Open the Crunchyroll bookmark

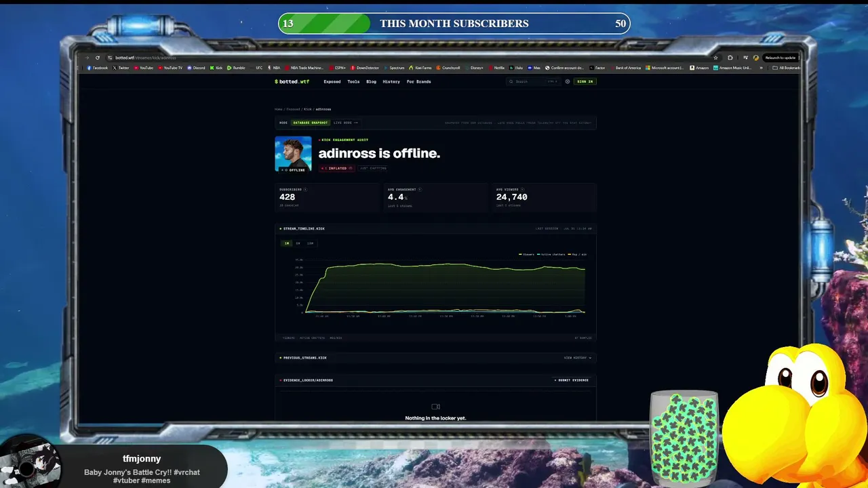tap(448, 68)
